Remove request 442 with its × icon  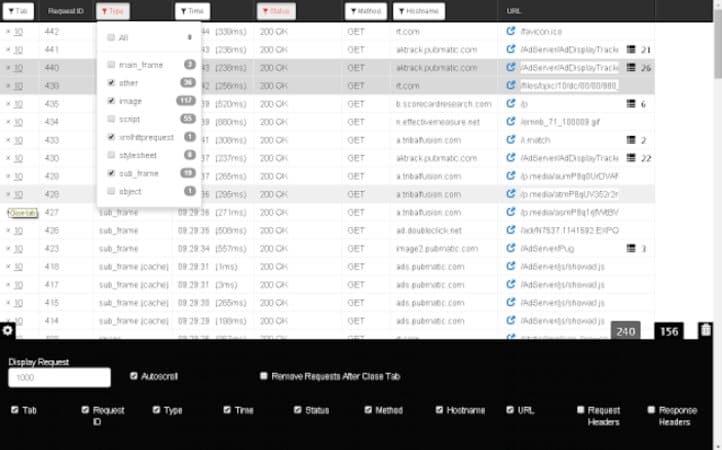coord(8,31)
